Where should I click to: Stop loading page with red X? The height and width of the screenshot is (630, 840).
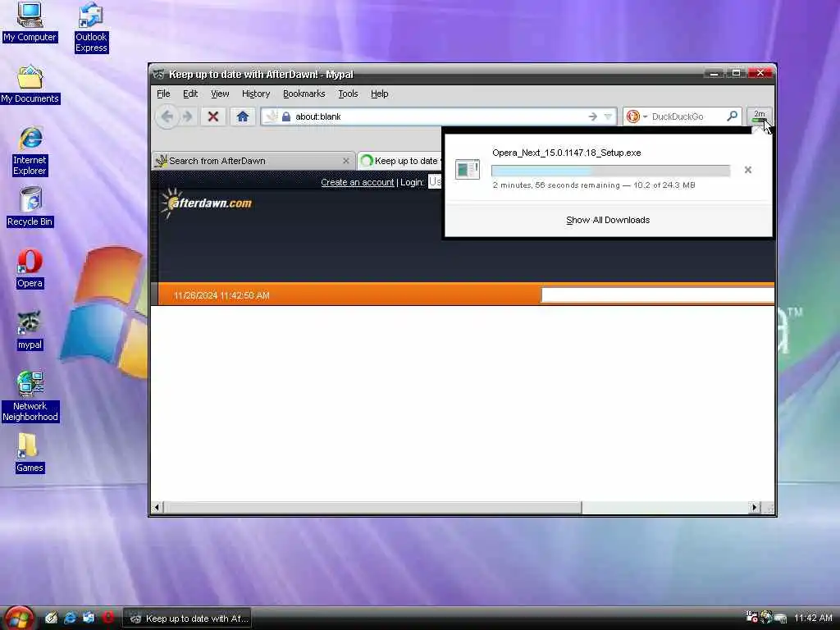(x=212, y=116)
